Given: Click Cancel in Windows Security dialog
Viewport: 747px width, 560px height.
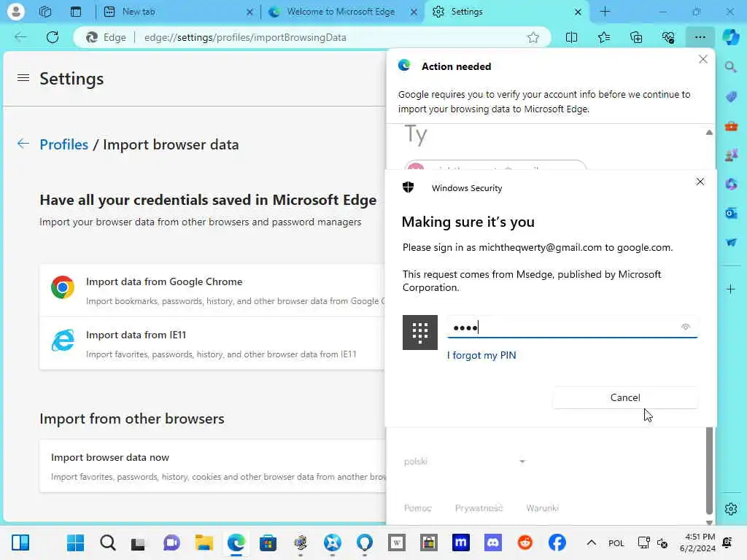Looking at the screenshot, I should click(x=625, y=397).
